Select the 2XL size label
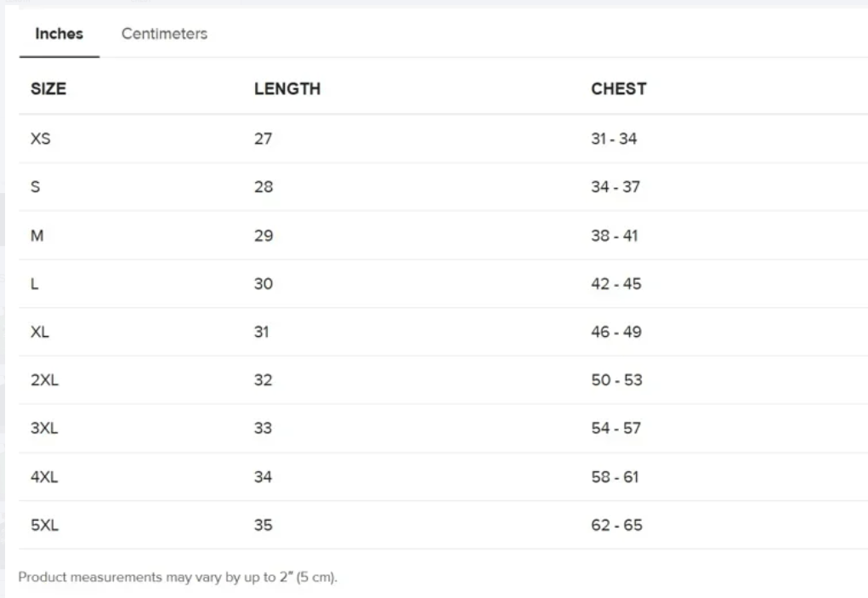This screenshot has width=868, height=598. point(44,380)
